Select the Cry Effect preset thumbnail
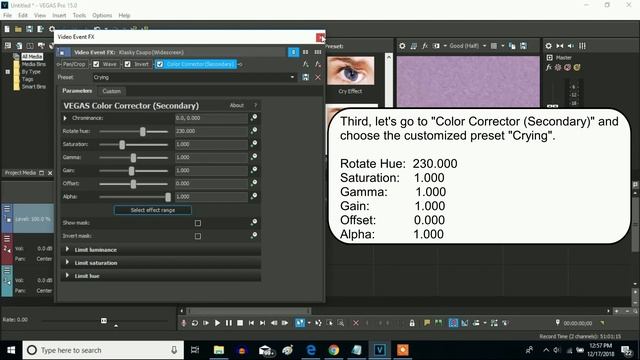The width and height of the screenshot is (640, 360). (350, 71)
